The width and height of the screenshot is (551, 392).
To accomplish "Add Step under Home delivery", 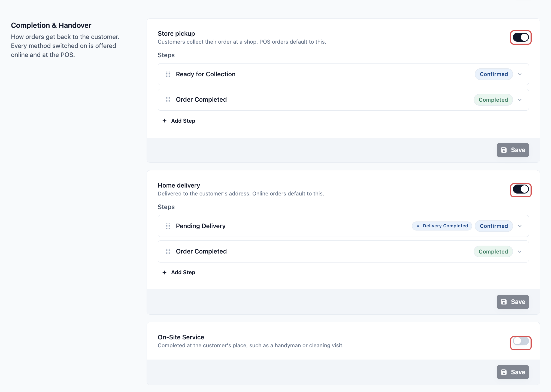I will [x=179, y=272].
